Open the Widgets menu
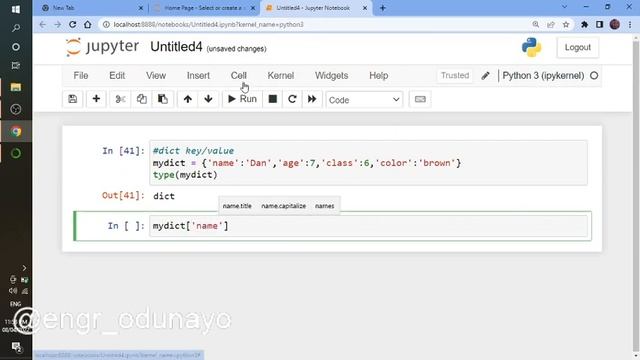Screen dimensions: 640x360 [331, 76]
